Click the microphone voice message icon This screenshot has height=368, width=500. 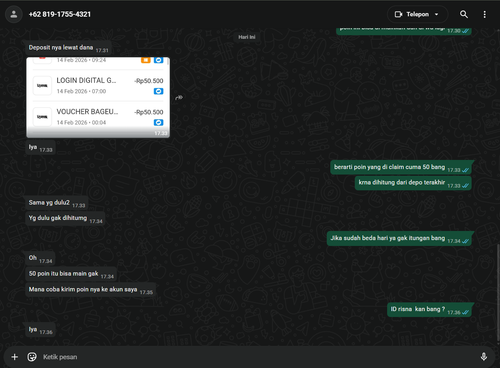click(x=484, y=357)
